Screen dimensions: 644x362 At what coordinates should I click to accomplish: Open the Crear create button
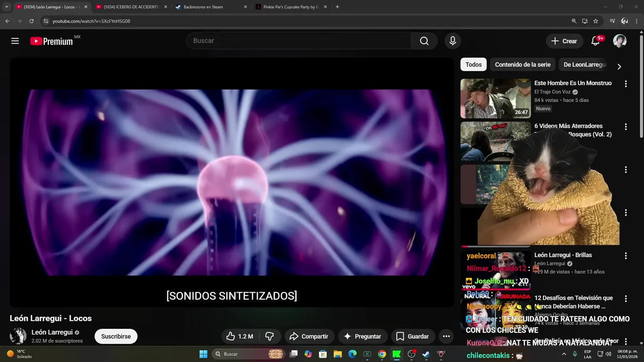point(565,41)
